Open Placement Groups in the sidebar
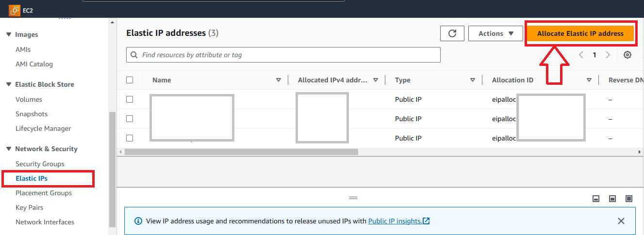 [44, 193]
